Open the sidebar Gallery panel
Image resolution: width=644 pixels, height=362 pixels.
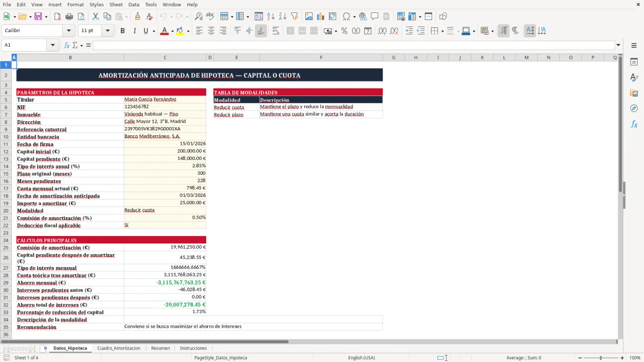click(x=634, y=93)
